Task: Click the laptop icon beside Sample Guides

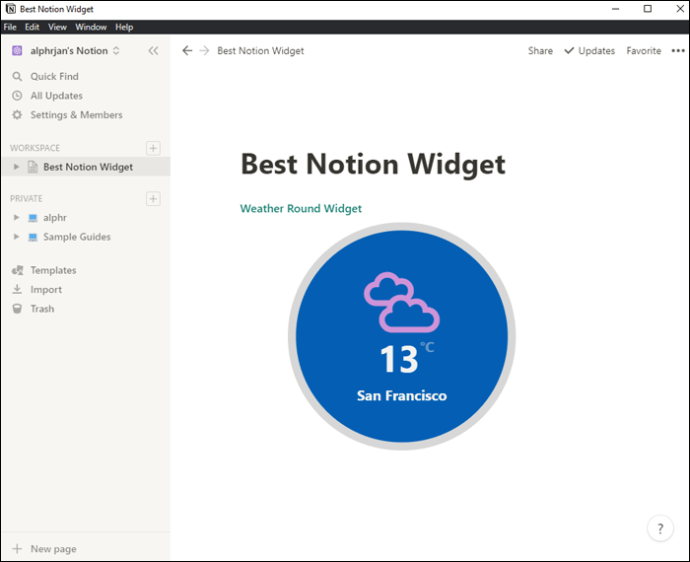Action: [33, 237]
